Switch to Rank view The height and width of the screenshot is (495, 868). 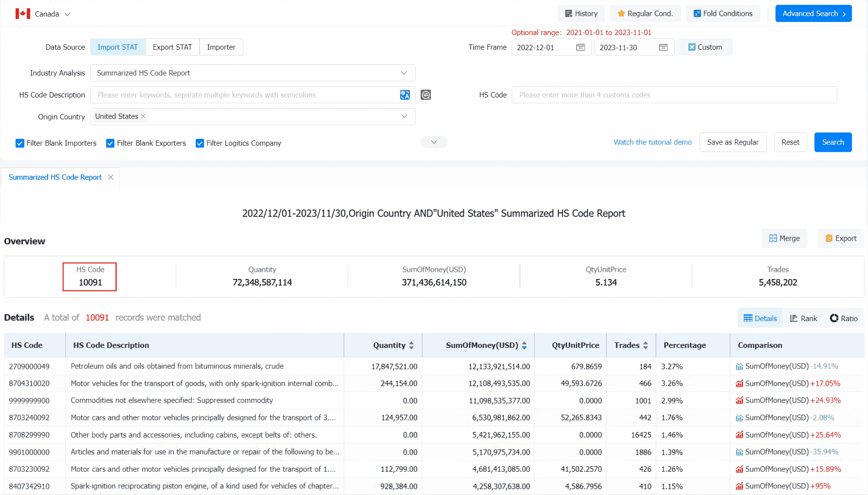pos(804,318)
